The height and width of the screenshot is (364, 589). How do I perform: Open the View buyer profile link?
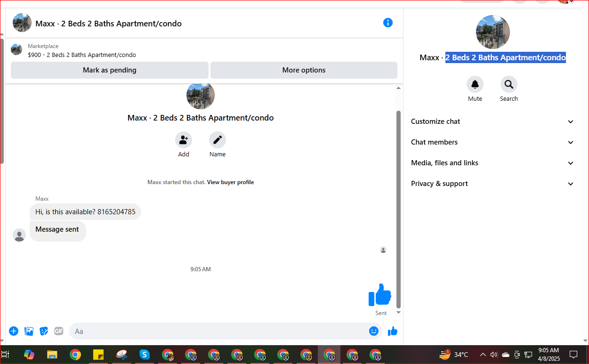point(230,182)
